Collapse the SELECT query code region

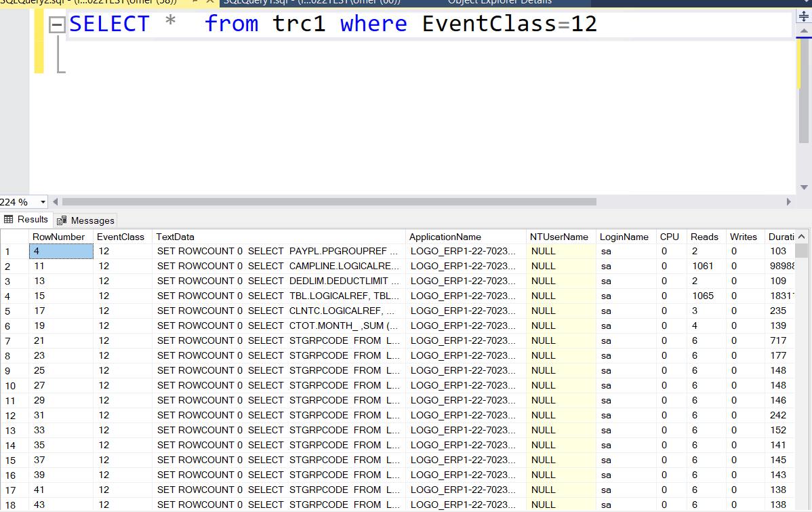(56, 24)
